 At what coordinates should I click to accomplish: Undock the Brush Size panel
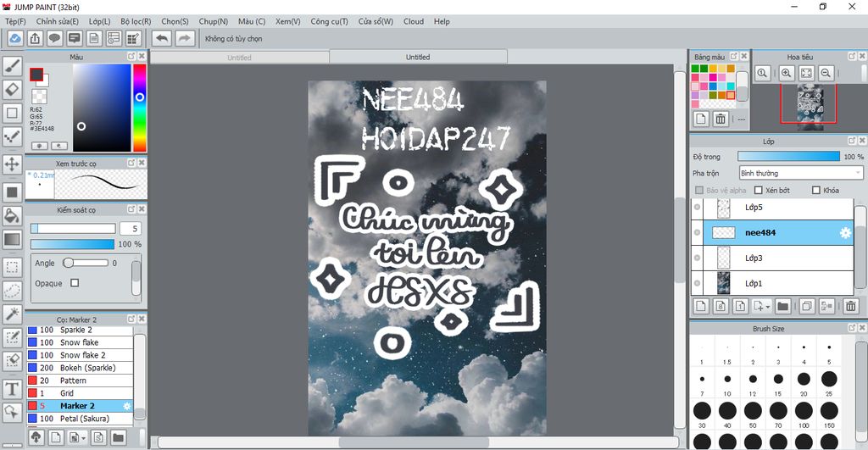pyautogui.click(x=852, y=328)
